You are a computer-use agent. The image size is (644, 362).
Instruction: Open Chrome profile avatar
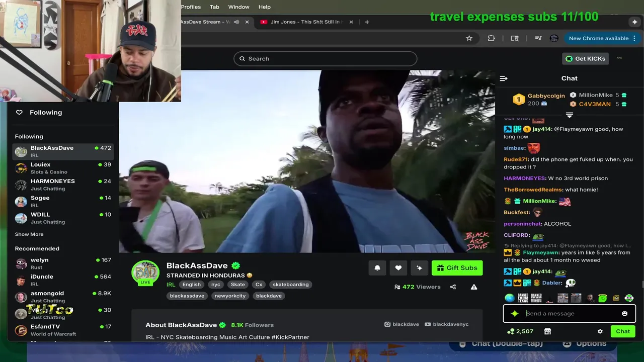point(554,38)
